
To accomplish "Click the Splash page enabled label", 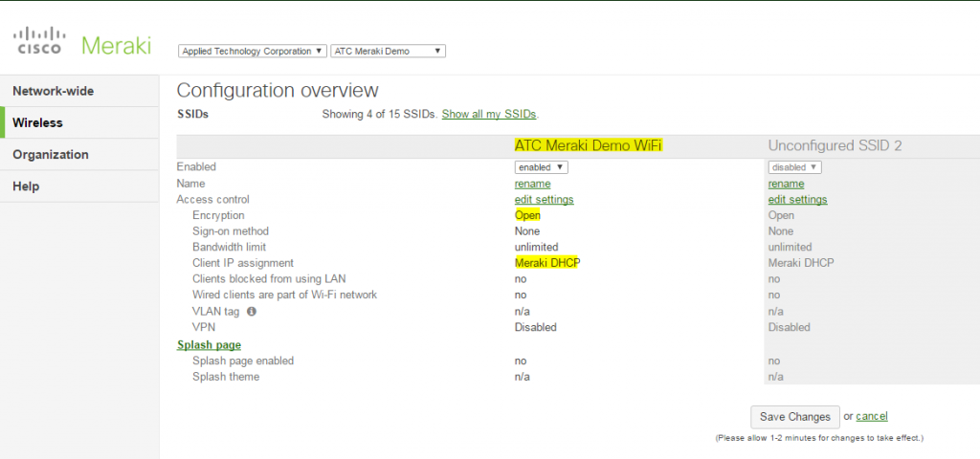I will click(243, 361).
